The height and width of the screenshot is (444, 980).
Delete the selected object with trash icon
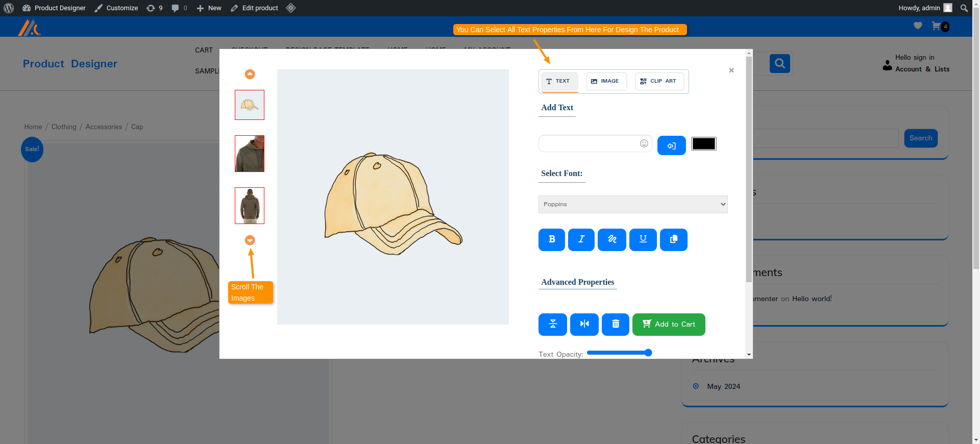[x=615, y=324]
